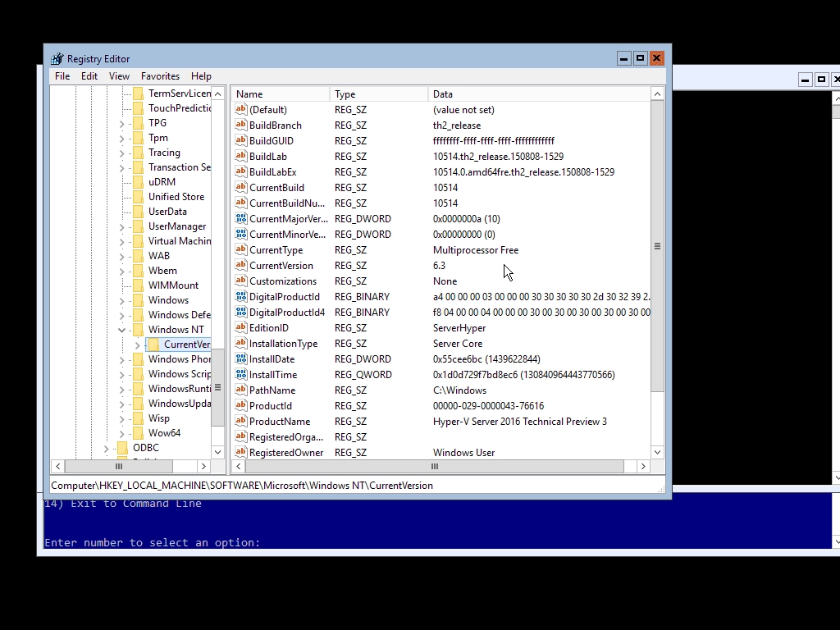Image resolution: width=840 pixels, height=630 pixels.
Task: Click the string icon of BuildGUID value
Action: [x=241, y=140]
